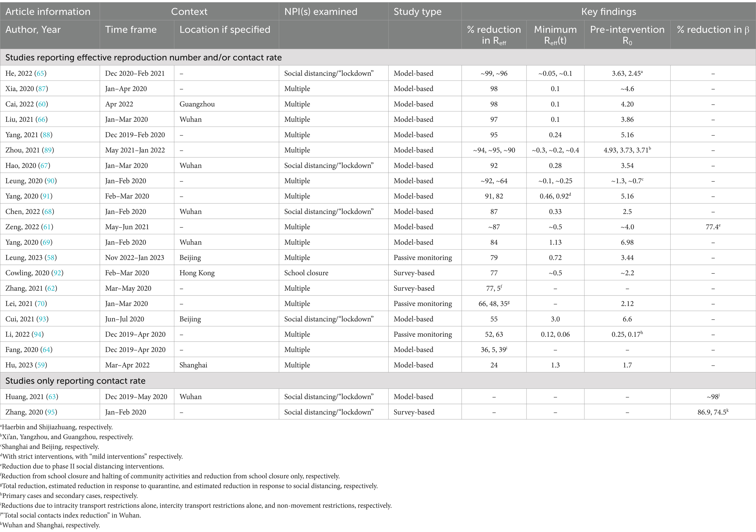The height and width of the screenshot is (532, 756).
Task: Open citation link 59 for Hu, 2023
Action: 41,365
